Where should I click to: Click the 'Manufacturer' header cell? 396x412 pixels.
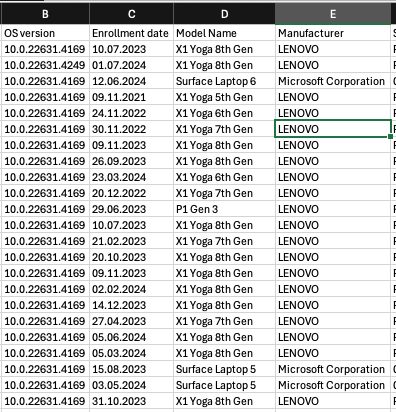click(x=333, y=33)
